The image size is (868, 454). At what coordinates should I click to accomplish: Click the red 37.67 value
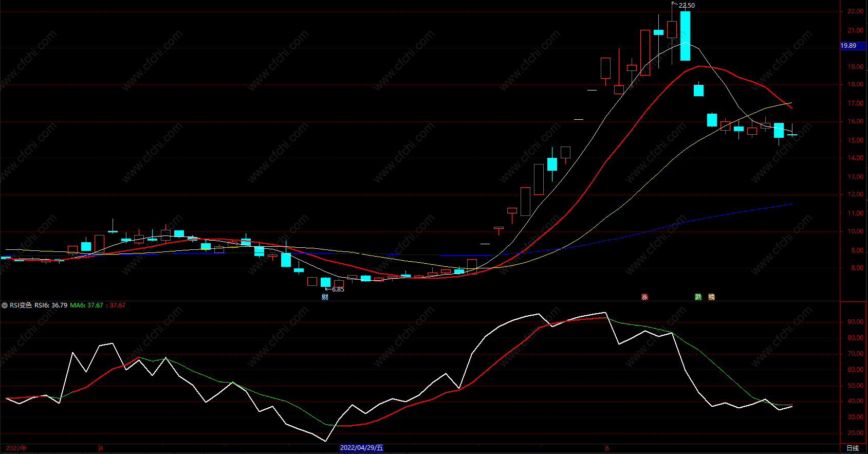(x=117, y=305)
